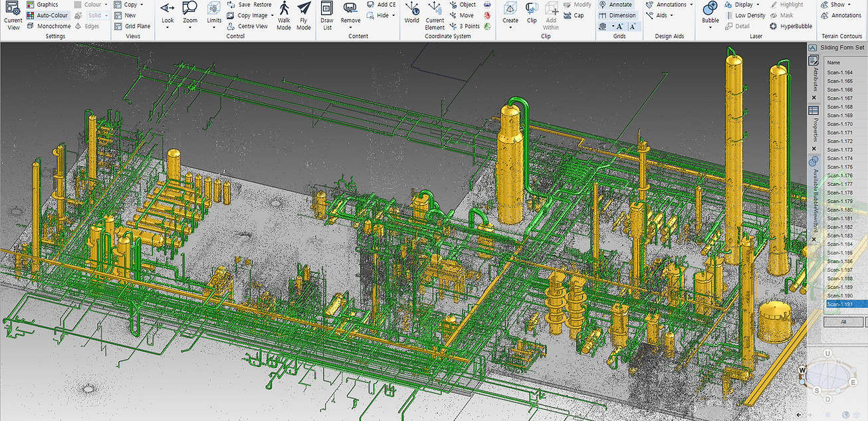
Task: Click the Cap clipping tool
Action: (574, 15)
